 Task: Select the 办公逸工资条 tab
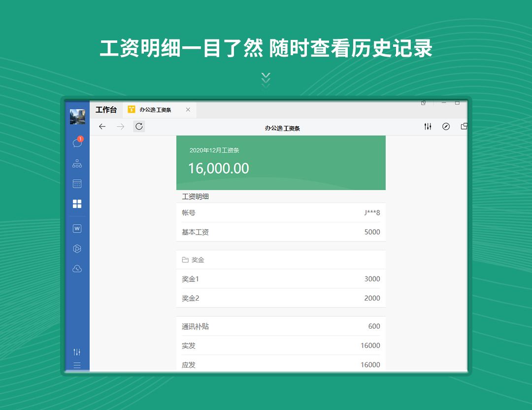[x=155, y=110]
